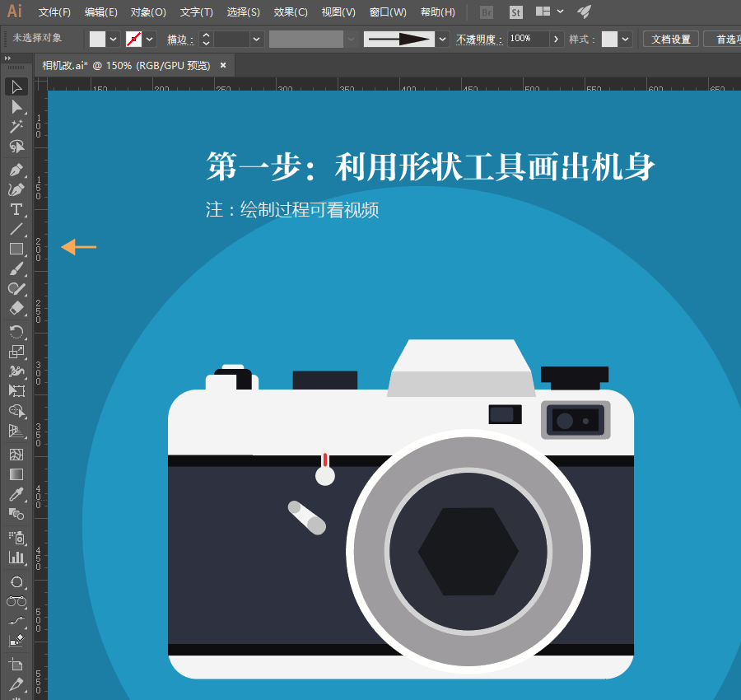The height and width of the screenshot is (700, 741).
Task: Click the stroke weight up/down stepper
Action: pos(206,40)
